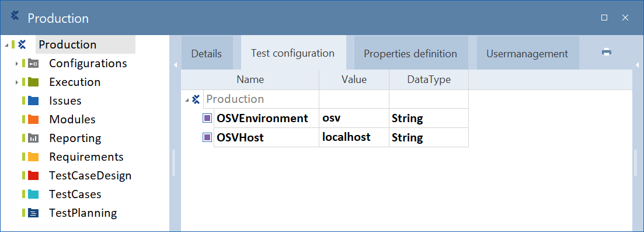Open the Properties definition tab
644x232 pixels.
[410, 54]
